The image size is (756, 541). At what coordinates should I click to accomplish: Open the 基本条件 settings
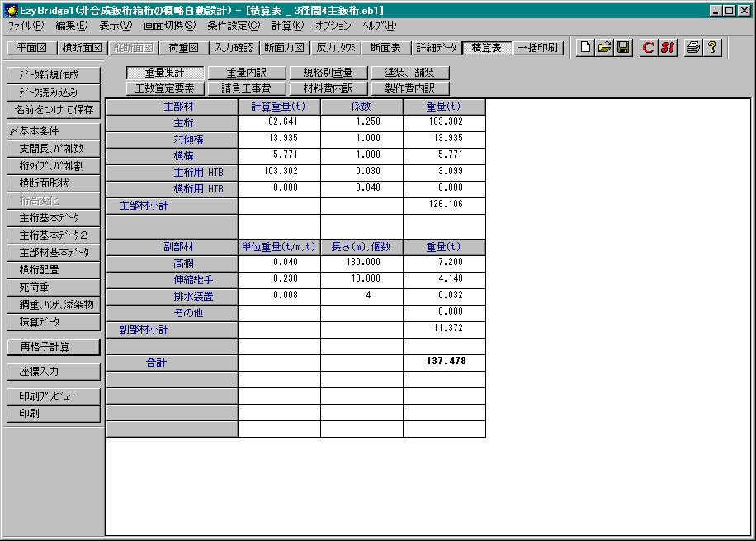(54, 131)
